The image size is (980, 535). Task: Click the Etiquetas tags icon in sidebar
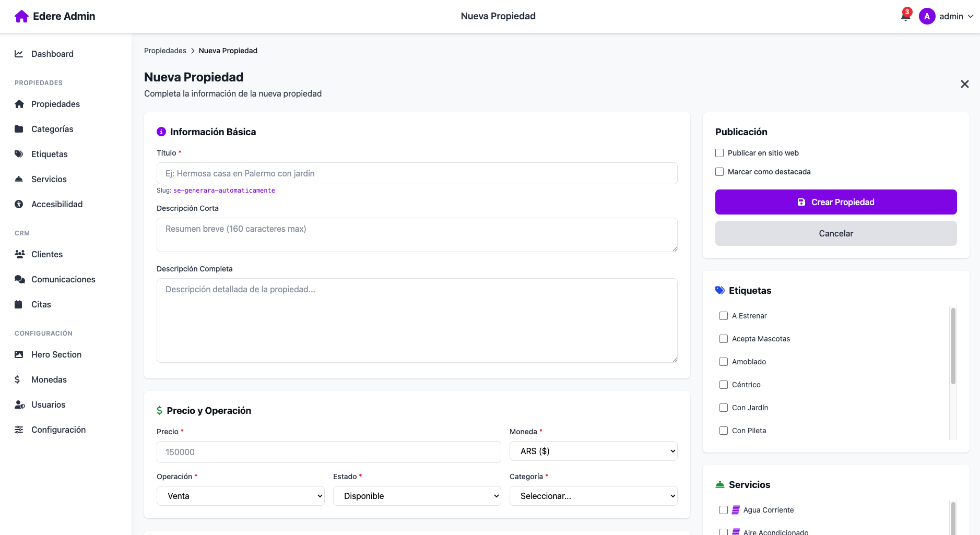(x=19, y=154)
